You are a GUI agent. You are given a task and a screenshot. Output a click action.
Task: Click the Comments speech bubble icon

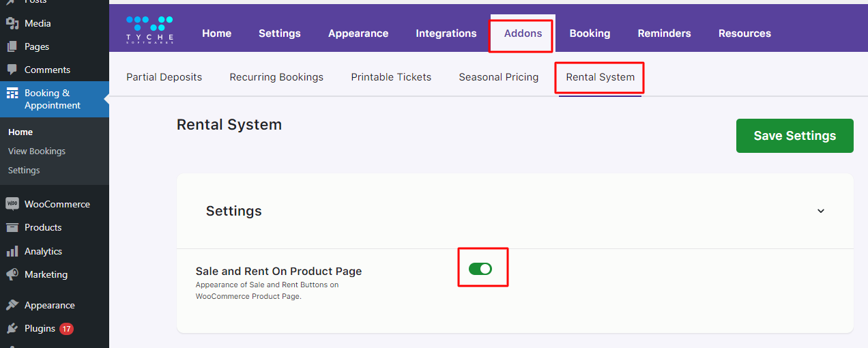12,70
